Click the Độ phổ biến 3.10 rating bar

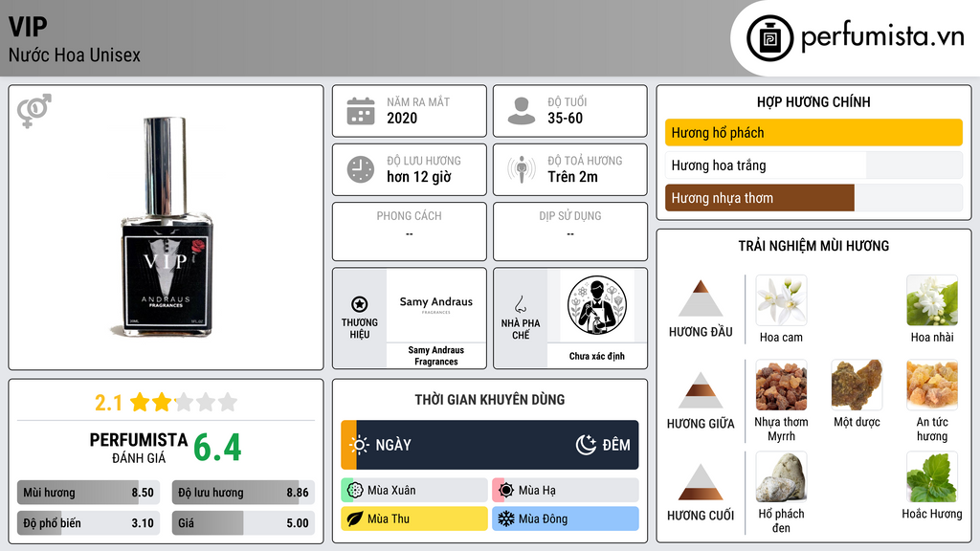[x=88, y=523]
